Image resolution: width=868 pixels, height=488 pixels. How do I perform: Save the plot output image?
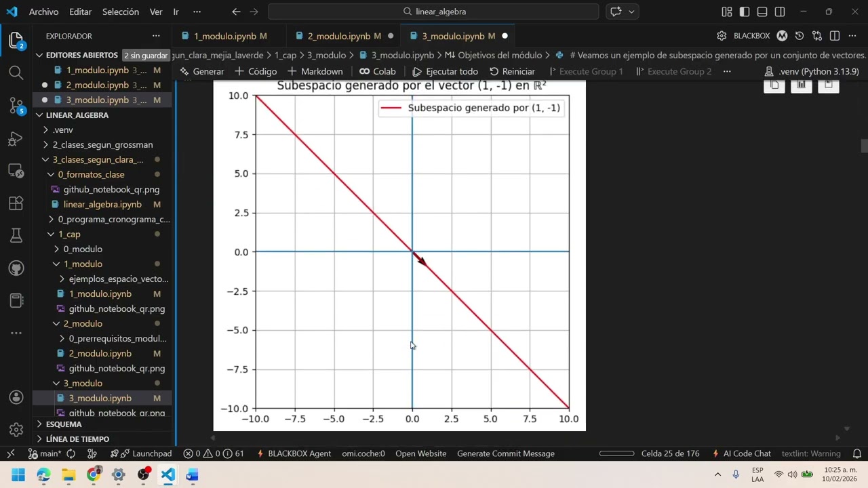[x=829, y=85]
